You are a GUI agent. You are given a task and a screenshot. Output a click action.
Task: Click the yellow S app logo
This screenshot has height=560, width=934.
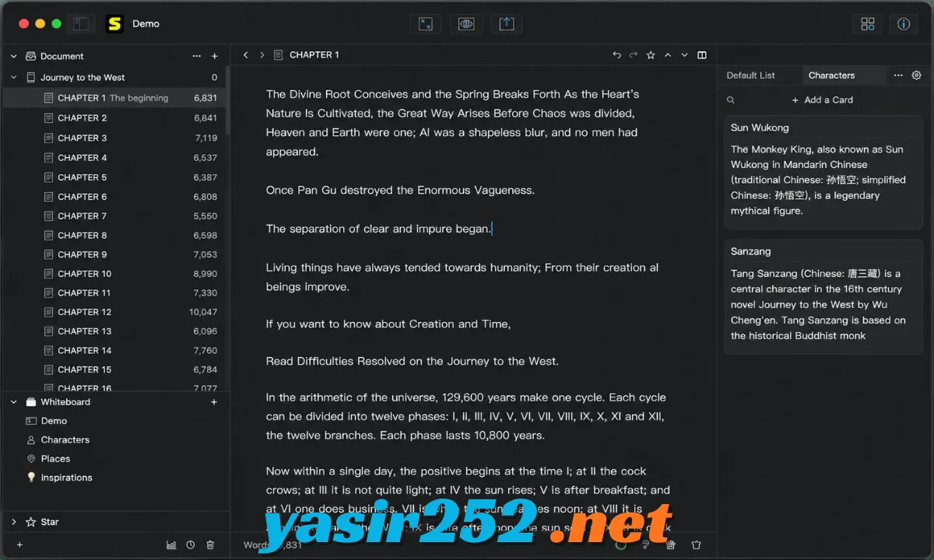click(x=114, y=24)
